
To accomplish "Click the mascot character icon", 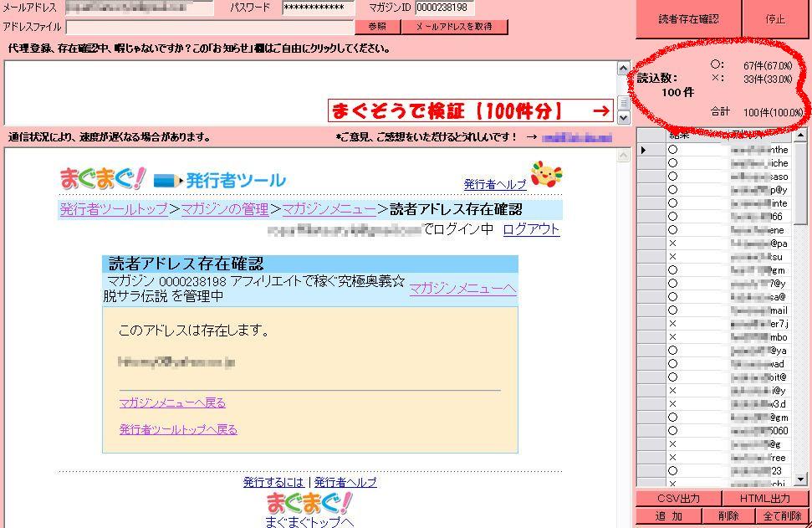I will click(x=546, y=174).
